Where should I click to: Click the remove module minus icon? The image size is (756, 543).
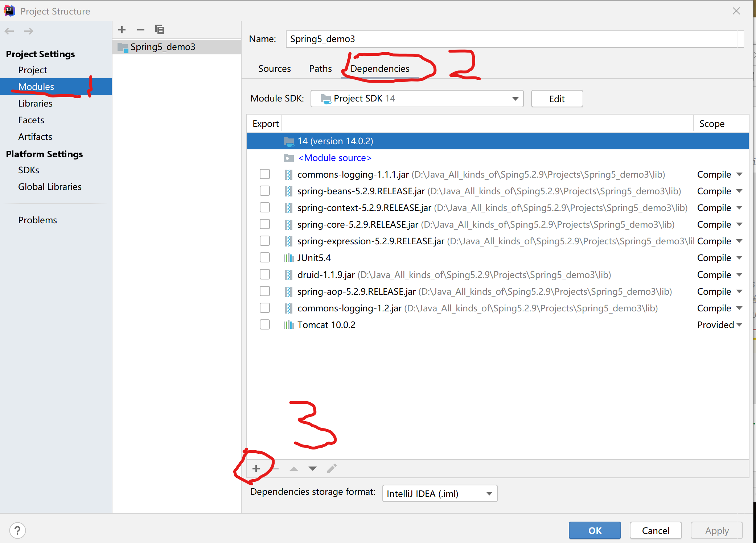141,30
